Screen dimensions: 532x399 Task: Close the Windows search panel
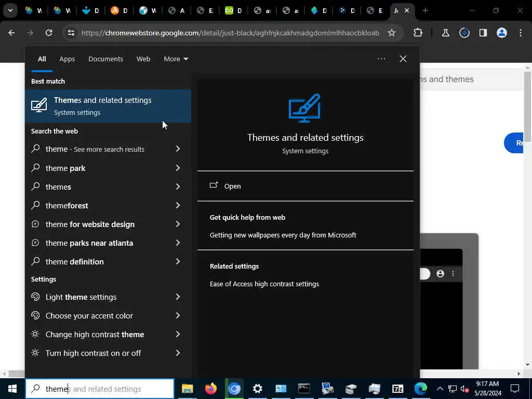point(403,59)
